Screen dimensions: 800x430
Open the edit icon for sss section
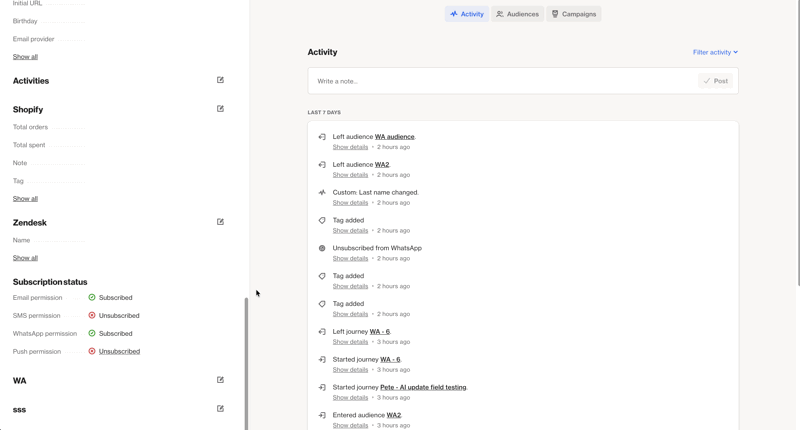(220, 409)
